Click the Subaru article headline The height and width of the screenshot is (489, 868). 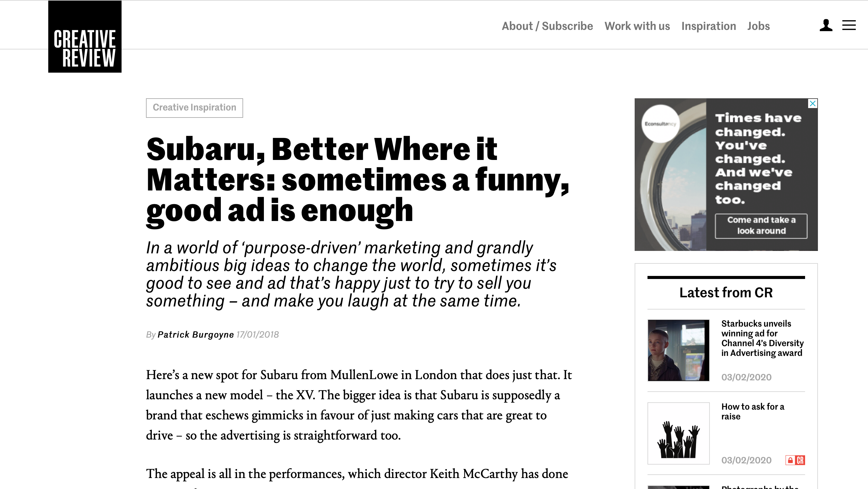point(357,179)
